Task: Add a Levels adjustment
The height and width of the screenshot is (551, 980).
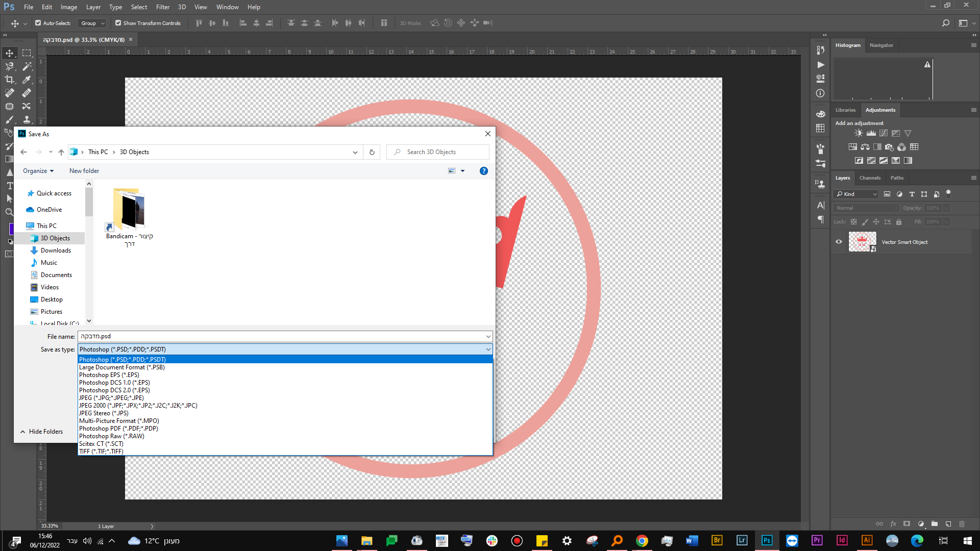Action: pos(871,133)
